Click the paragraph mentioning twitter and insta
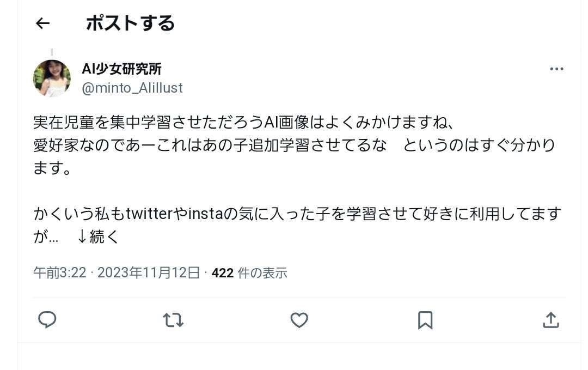Image resolution: width=588 pixels, height=370 pixels. coord(297,225)
